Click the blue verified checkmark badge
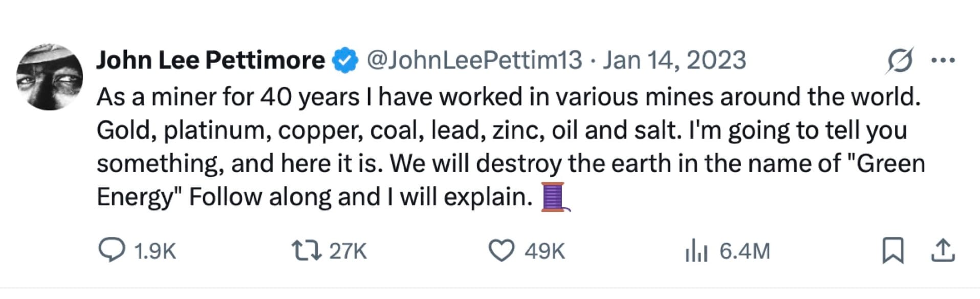 click(x=345, y=60)
